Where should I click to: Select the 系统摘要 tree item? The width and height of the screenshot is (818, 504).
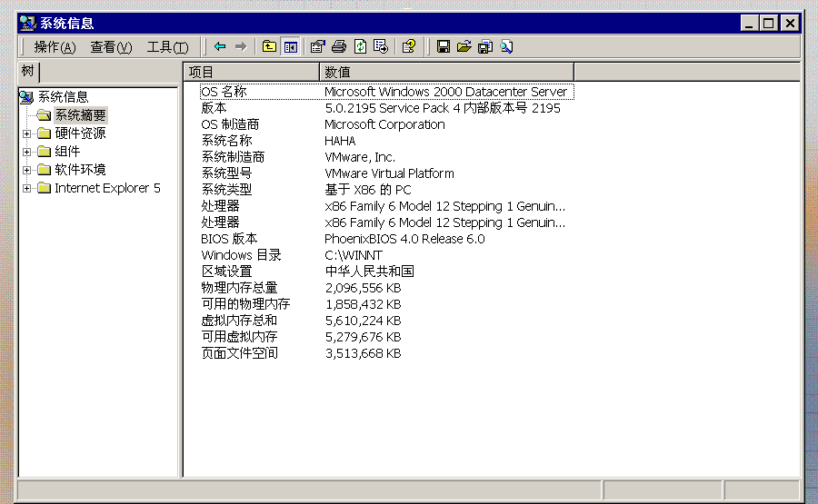80,115
